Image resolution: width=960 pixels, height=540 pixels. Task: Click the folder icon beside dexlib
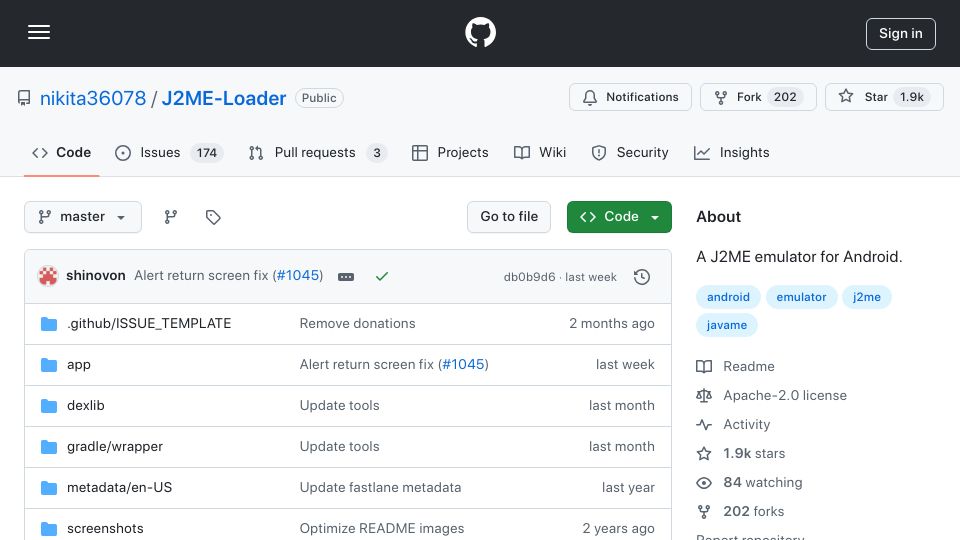pos(49,405)
